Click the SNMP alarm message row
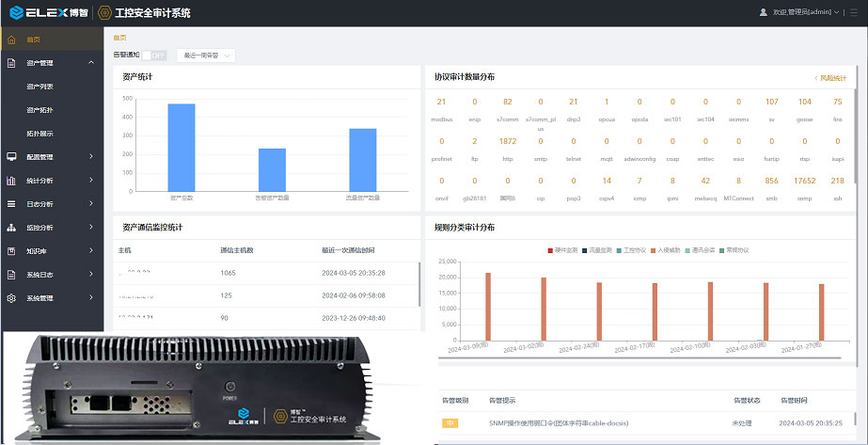This screenshot has height=445, width=868. tap(558, 423)
